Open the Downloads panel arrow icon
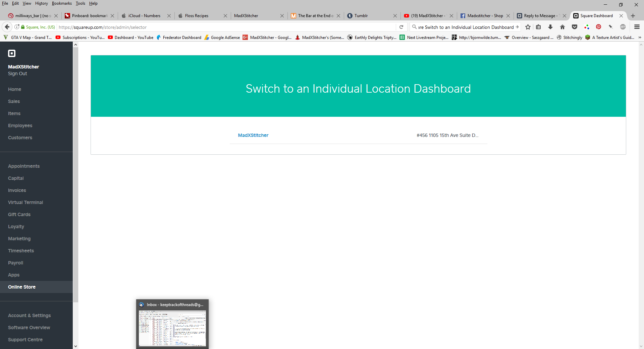This screenshot has width=644, height=349. click(550, 27)
